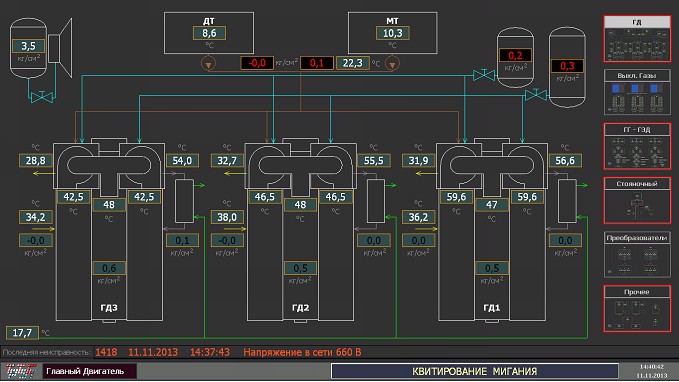Click the 54,0 temperature on ГД3
Viewport: 679px width, 382px height.
182,161
